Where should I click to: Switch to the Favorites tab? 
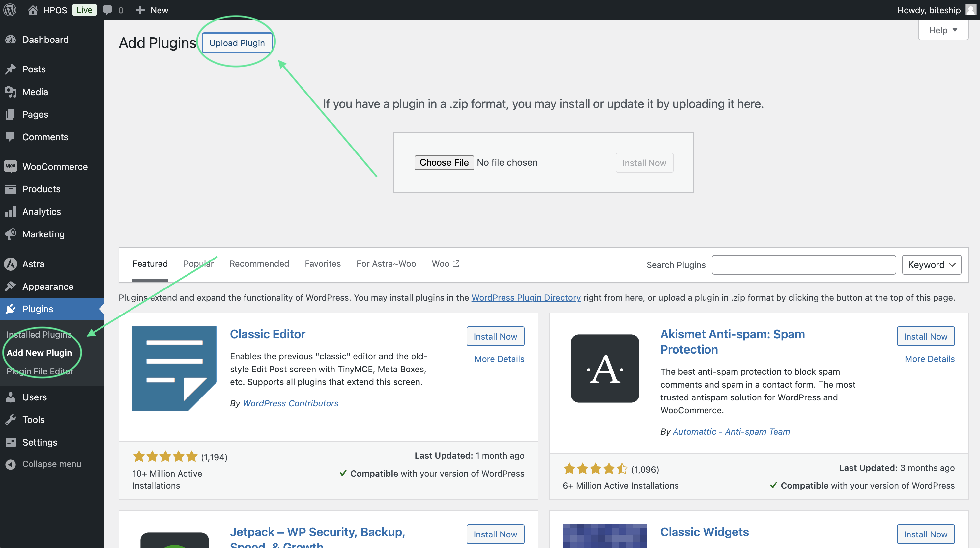pyautogui.click(x=323, y=263)
